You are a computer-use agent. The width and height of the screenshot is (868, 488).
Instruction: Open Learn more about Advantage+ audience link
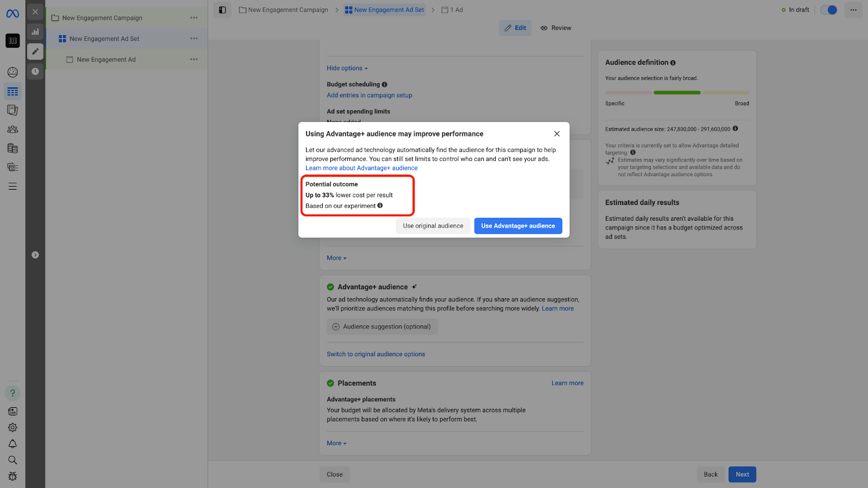tap(361, 168)
